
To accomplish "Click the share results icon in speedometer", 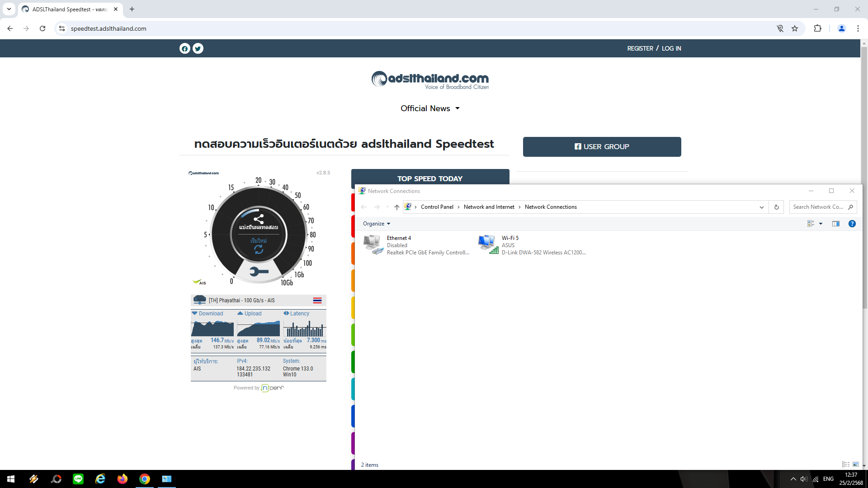I will tap(259, 219).
